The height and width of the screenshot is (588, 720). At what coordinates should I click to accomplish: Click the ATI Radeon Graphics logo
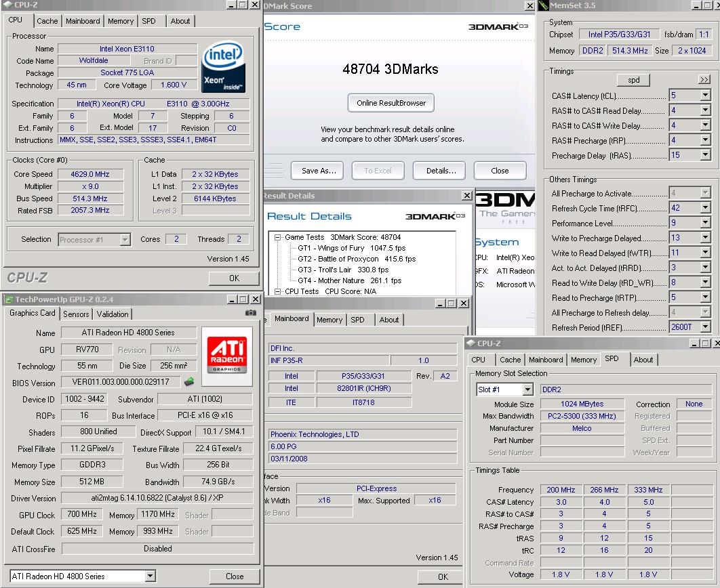point(227,356)
